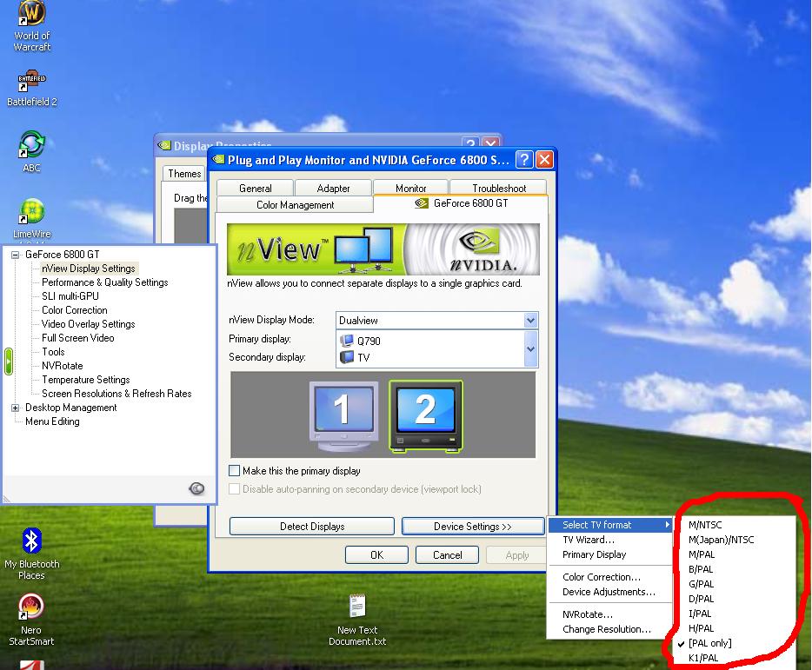Select Color Correction in tree
The image size is (812, 670).
[75, 310]
